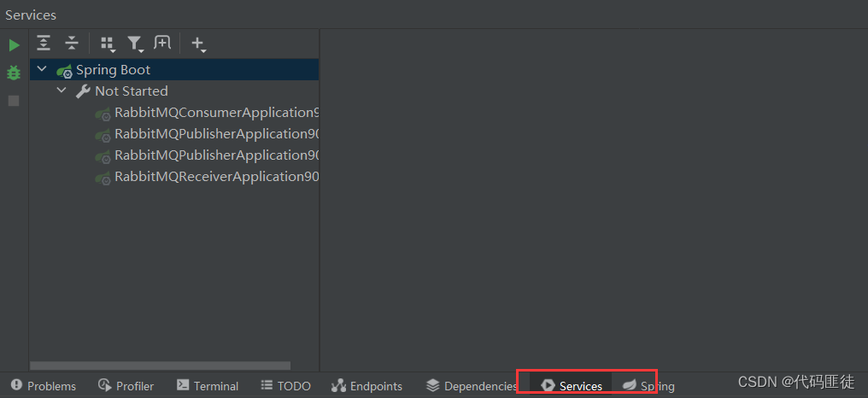This screenshot has width=868, height=398.
Task: Click the gray Stop square icon
Action: [x=14, y=101]
